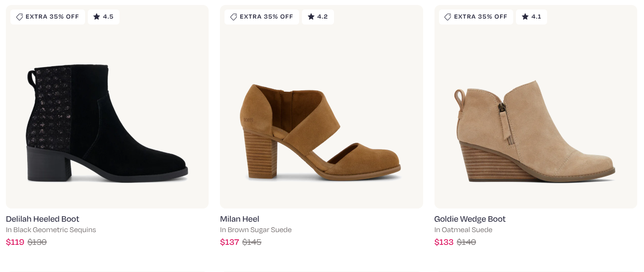The height and width of the screenshot is (272, 644).
Task: Click the crossed-out $145 price on Milan Heel
Action: tap(252, 242)
